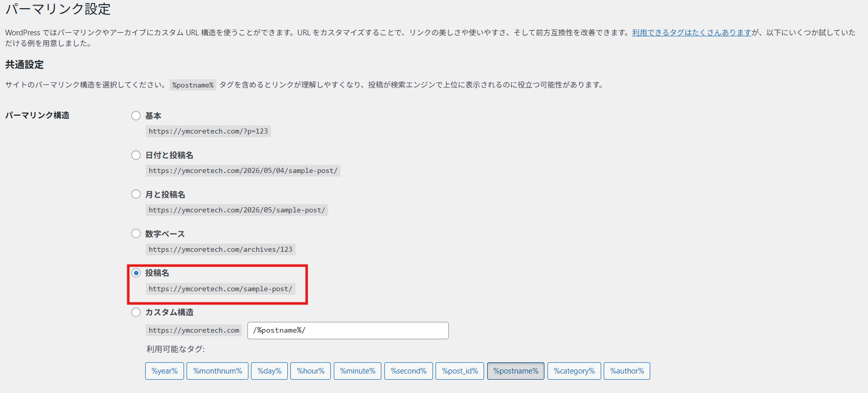Open the 利用できるタグはたくさんあります link

pos(692,32)
